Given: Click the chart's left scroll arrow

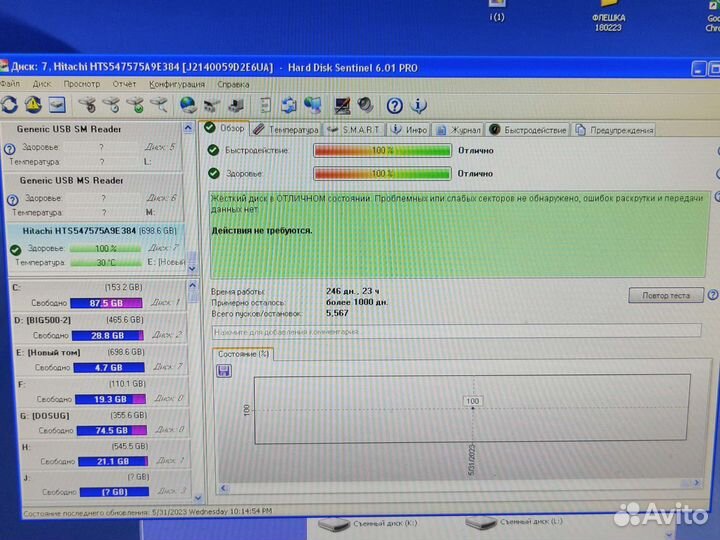Looking at the screenshot, I should pos(224,488).
